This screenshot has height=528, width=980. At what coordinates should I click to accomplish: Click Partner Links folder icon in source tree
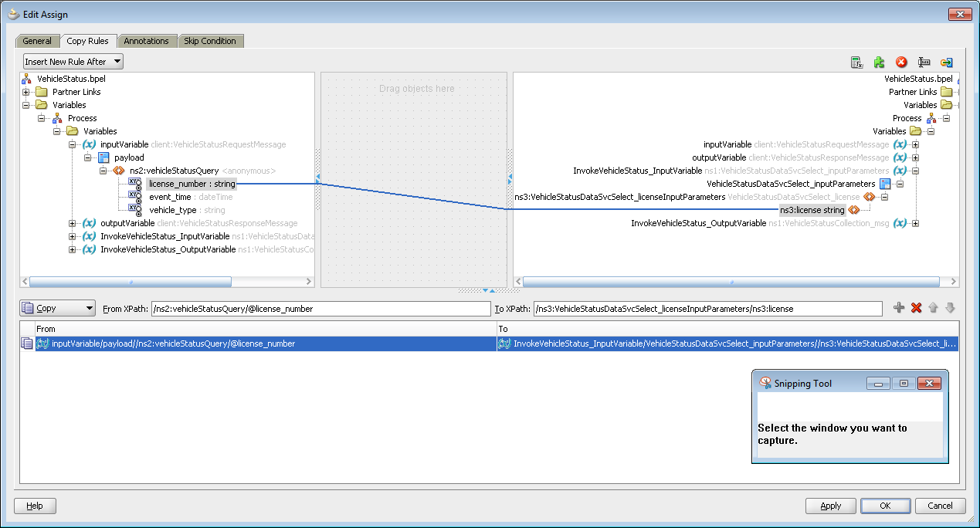pos(42,92)
